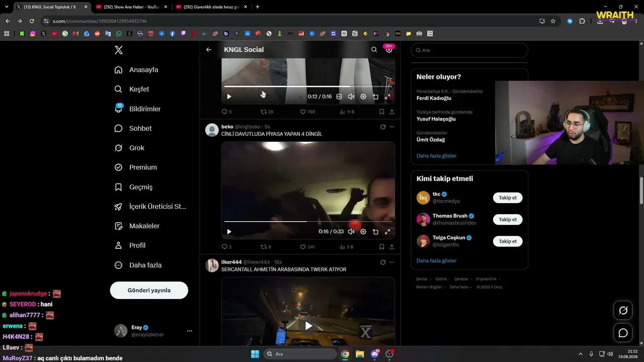Screen dimensions: 644x362
Task: Open the floating messages chat button
Action: [623, 333]
